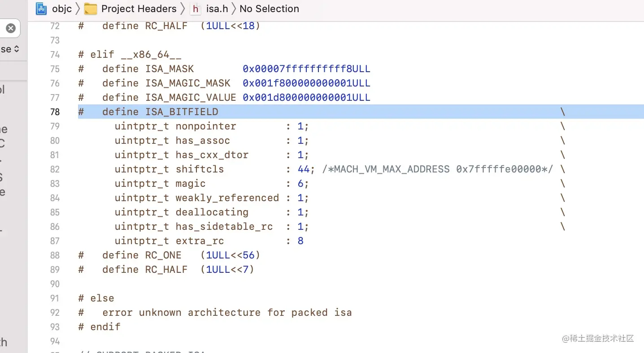The width and height of the screenshot is (644, 353).
Task: Click the ISA_MASK hex value 0x00007fffffffffff8ULL
Action: pyautogui.click(x=306, y=69)
